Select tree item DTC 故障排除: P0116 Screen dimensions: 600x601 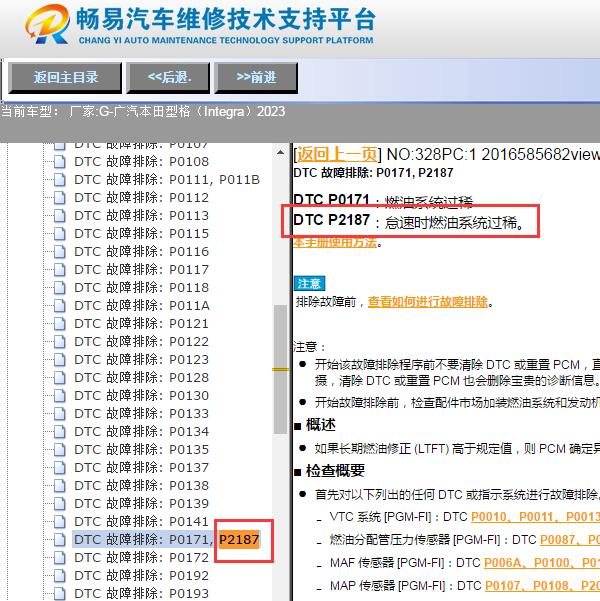click(x=141, y=252)
